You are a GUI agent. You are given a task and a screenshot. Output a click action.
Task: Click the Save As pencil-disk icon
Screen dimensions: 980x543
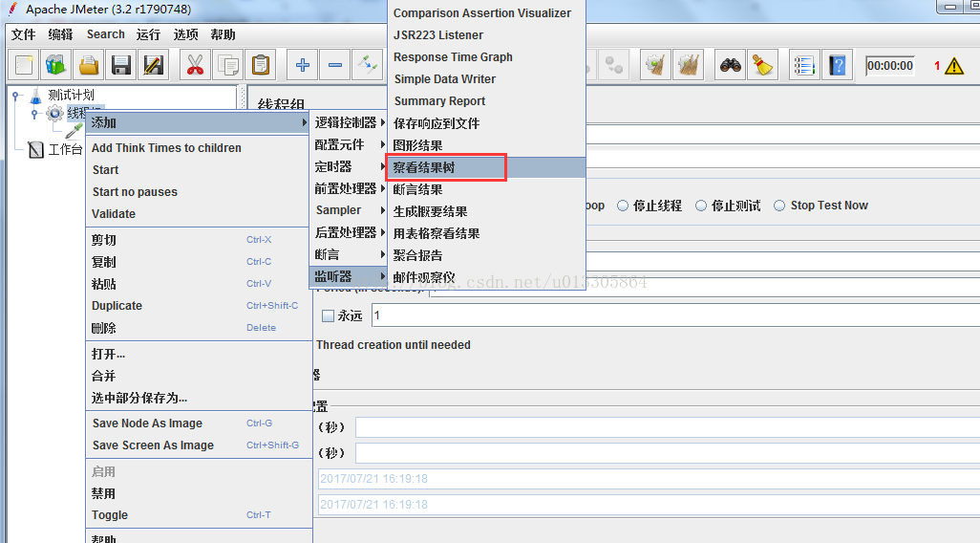[153, 65]
